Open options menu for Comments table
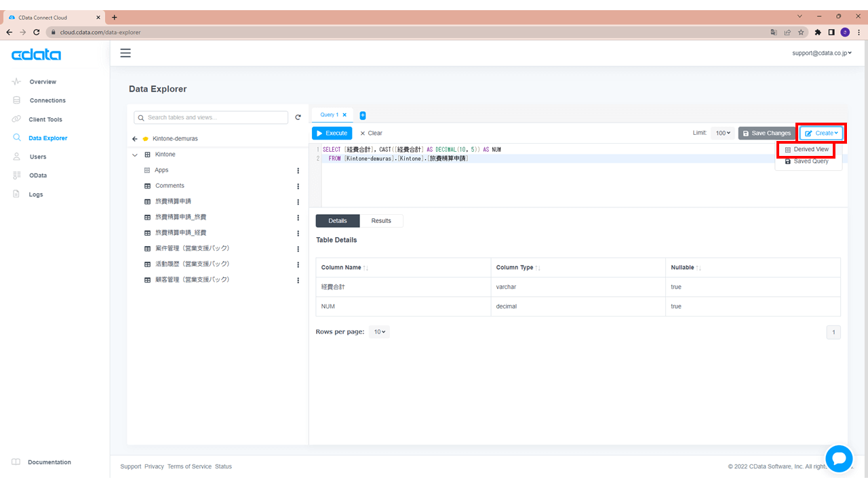This screenshot has width=868, height=488. click(x=298, y=186)
